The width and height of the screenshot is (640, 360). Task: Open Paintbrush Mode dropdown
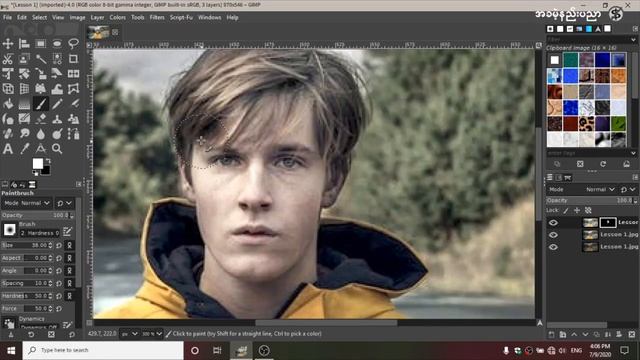coord(27,203)
